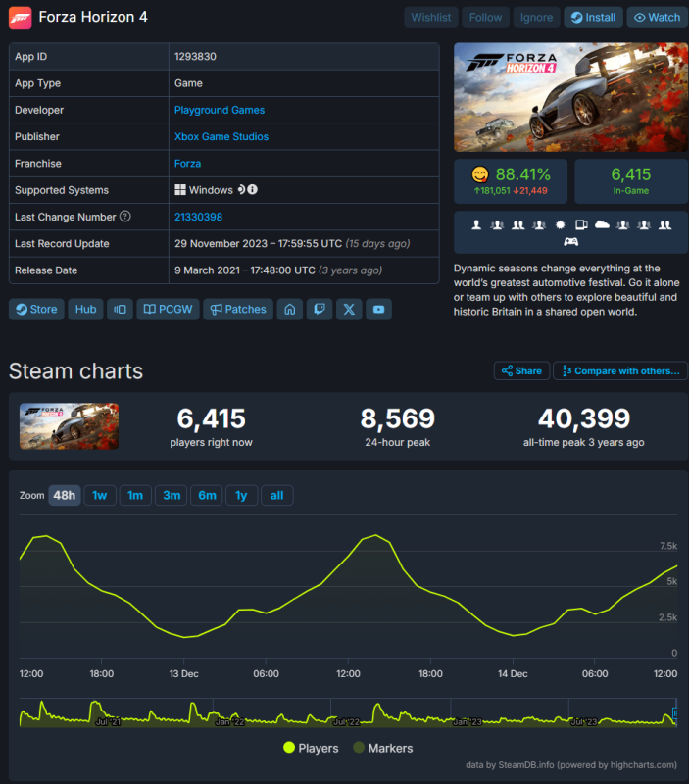The height and width of the screenshot is (784, 689).
Task: Open the YouTube icon button
Action: tap(378, 309)
